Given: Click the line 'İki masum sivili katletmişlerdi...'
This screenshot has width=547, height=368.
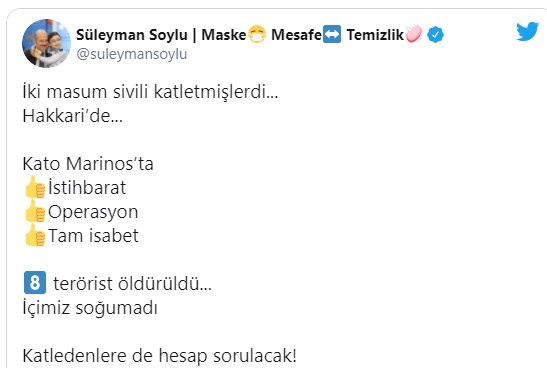Looking at the screenshot, I should [x=150, y=92].
